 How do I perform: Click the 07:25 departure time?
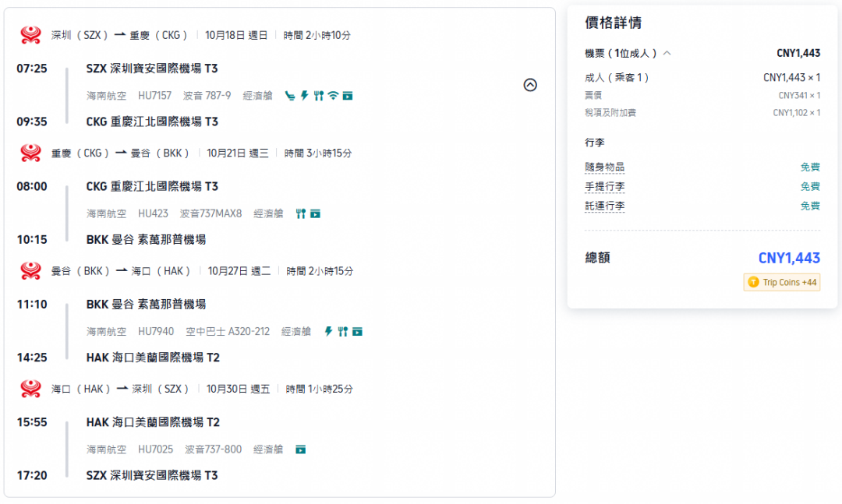tap(32, 69)
